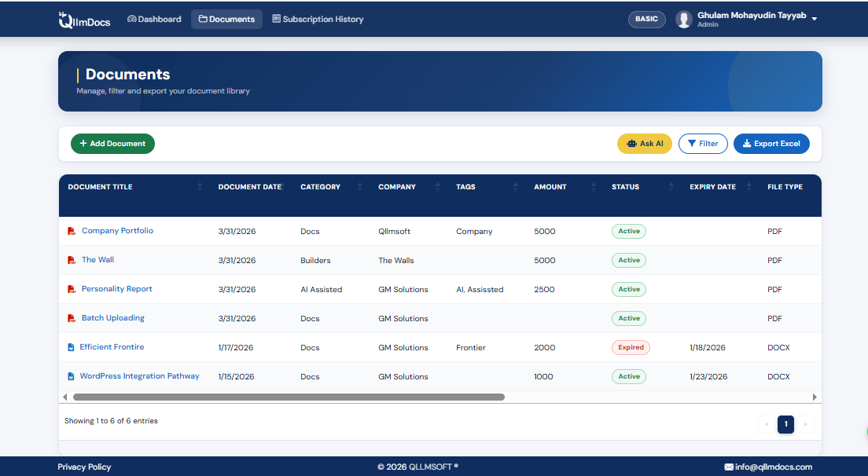
Task: Toggle the Active status badge on The Wall row
Action: pos(628,260)
